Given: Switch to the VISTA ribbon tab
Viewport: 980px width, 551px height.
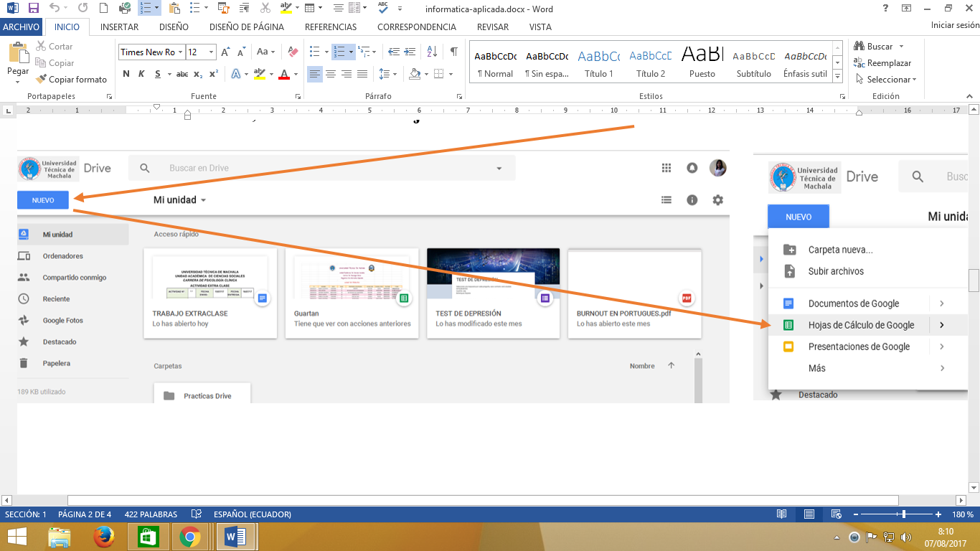Looking at the screenshot, I should point(540,27).
